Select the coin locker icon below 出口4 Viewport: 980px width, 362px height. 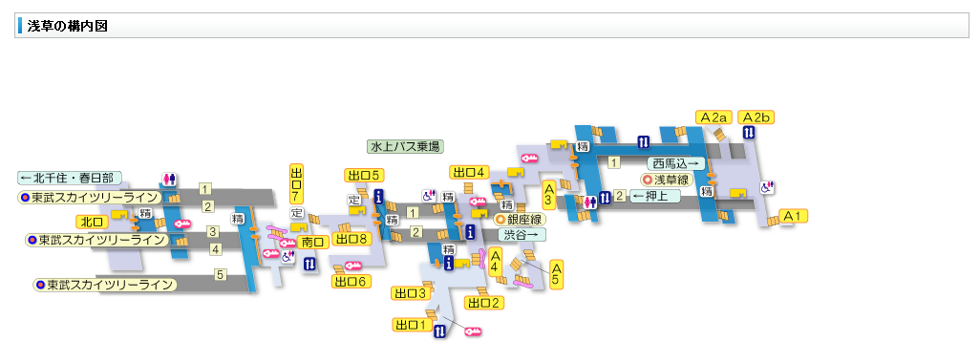pos(479,202)
